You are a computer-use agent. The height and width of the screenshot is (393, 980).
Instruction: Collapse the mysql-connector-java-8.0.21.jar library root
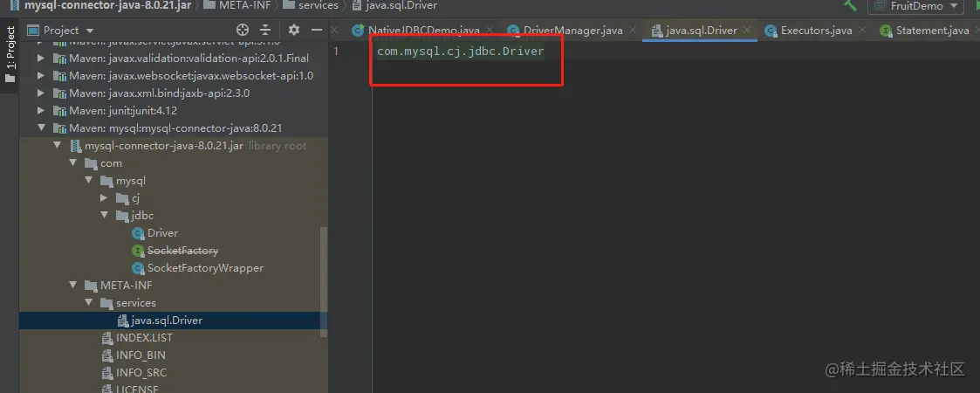[x=58, y=146]
